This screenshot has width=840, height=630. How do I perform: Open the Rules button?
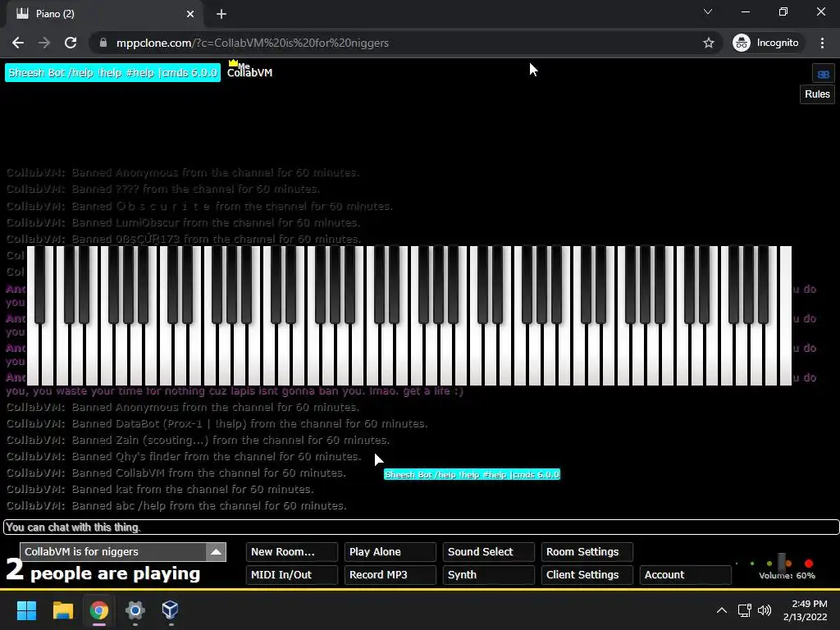(817, 94)
